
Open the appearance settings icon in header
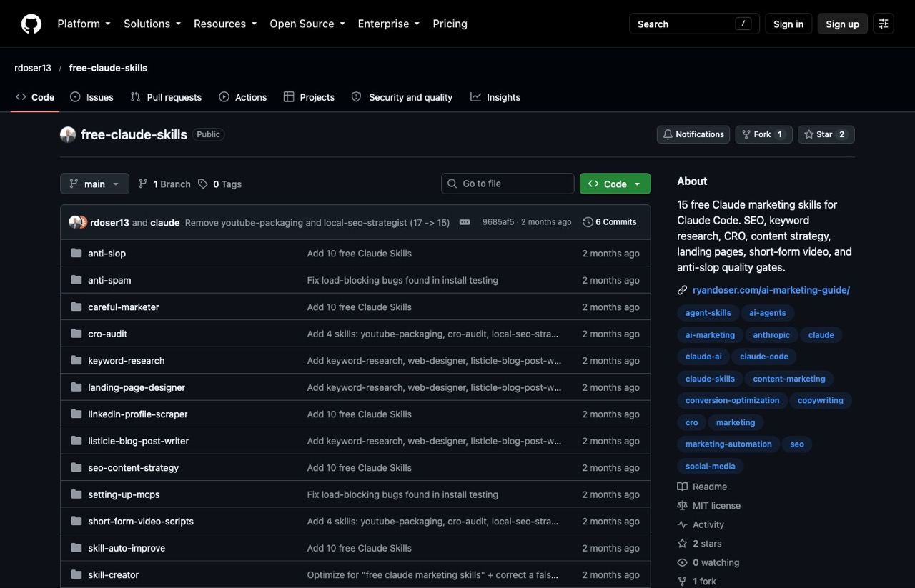point(884,24)
